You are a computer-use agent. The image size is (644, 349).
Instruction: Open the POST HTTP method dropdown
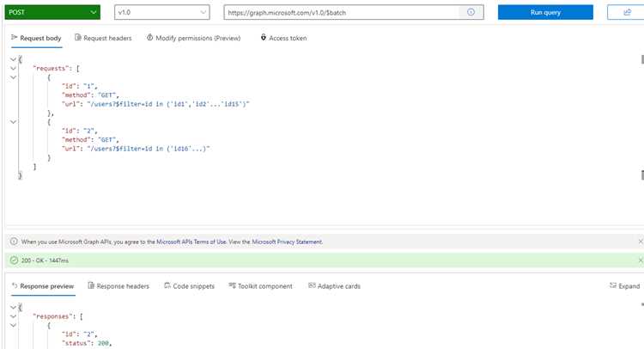[52, 12]
